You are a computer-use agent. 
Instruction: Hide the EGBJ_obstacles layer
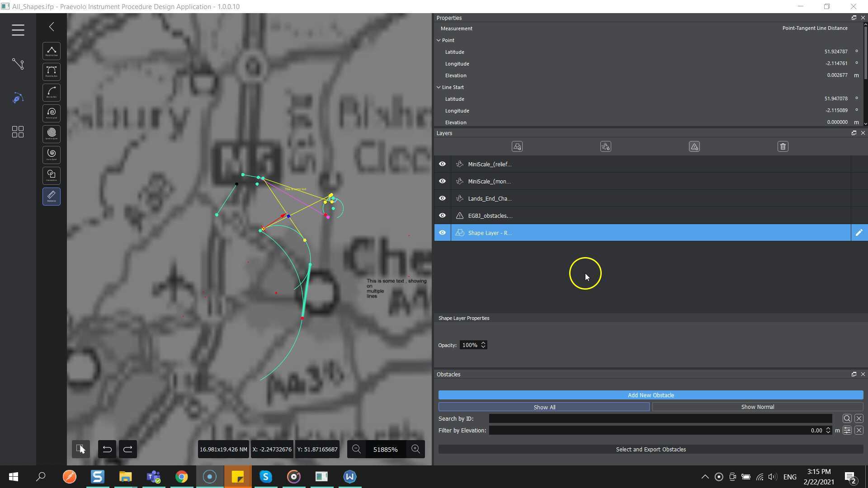click(442, 216)
